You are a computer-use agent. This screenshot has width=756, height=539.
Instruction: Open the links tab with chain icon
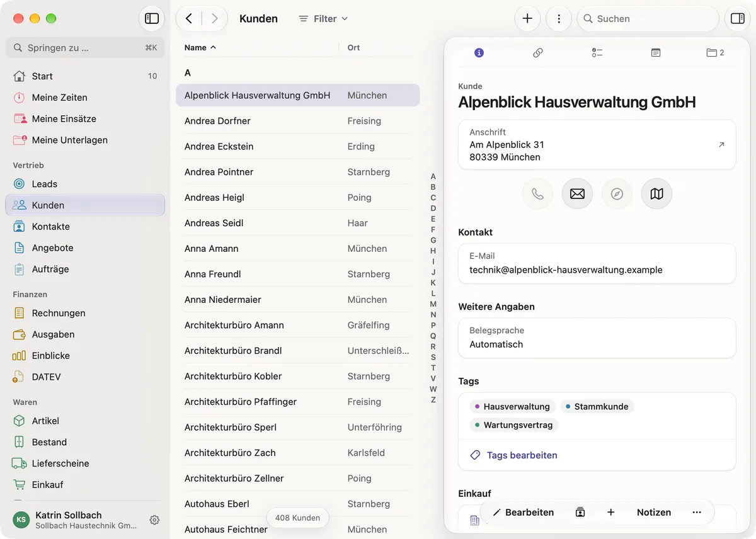(x=538, y=53)
